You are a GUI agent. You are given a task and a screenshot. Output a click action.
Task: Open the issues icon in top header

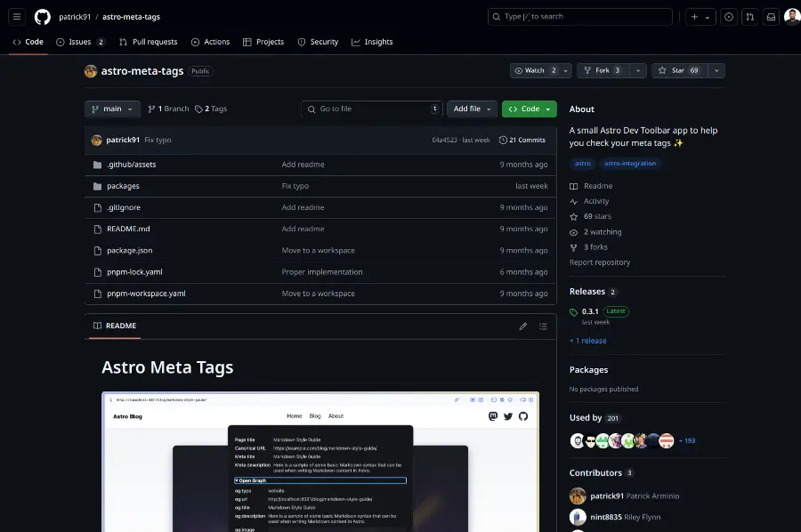pyautogui.click(x=728, y=17)
